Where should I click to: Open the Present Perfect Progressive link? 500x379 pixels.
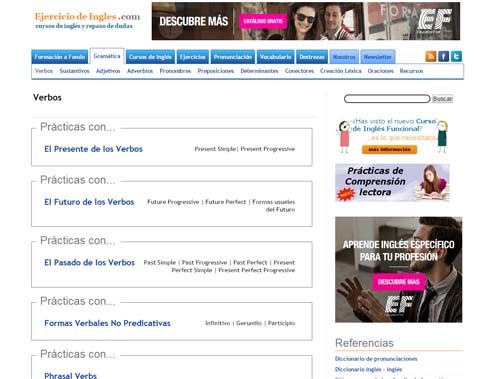point(257,270)
